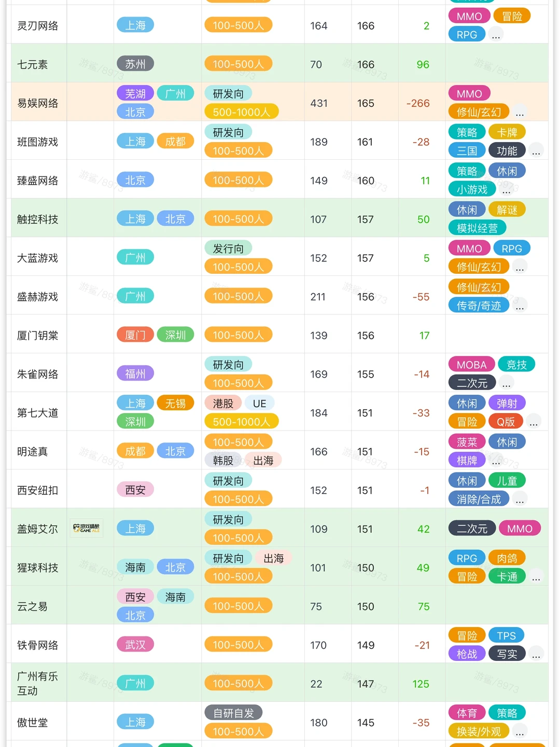Select the 苏州 city tag for 七元素
The height and width of the screenshot is (747, 560).
click(x=135, y=64)
